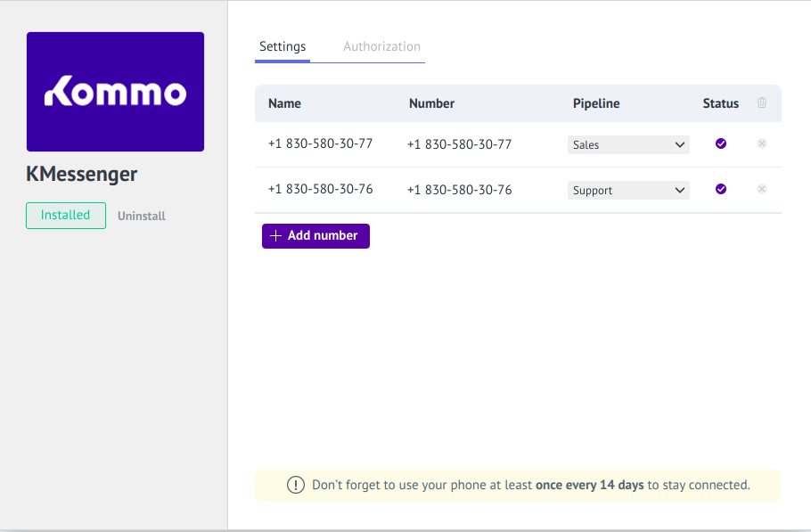Viewport: 811px width, 532px height.
Task: Click the Kommo logo thumbnail
Action: [x=115, y=92]
